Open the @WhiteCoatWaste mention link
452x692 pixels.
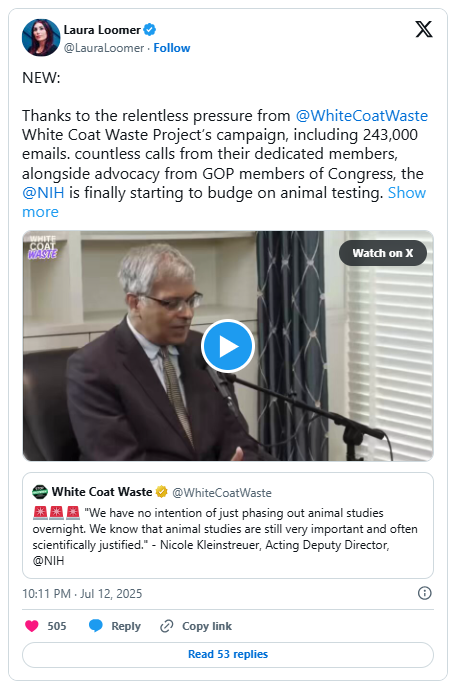(362, 116)
